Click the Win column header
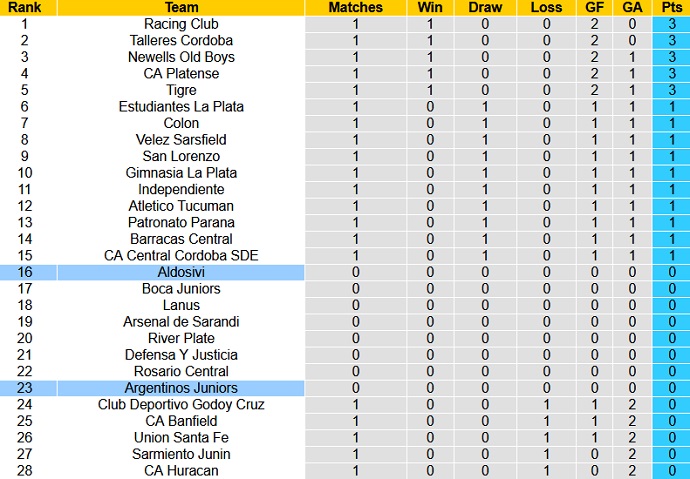The height and width of the screenshot is (479, 690). pos(430,7)
